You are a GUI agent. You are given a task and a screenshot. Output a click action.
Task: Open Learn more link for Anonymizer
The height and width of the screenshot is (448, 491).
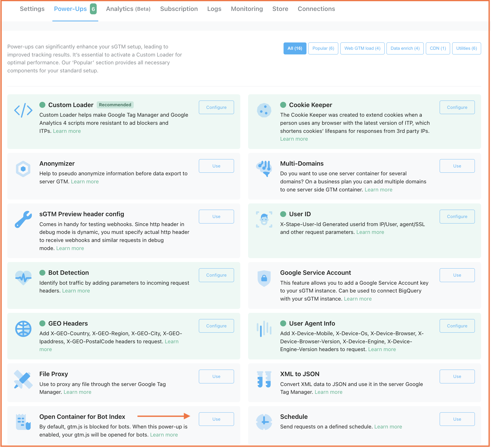coord(85,182)
